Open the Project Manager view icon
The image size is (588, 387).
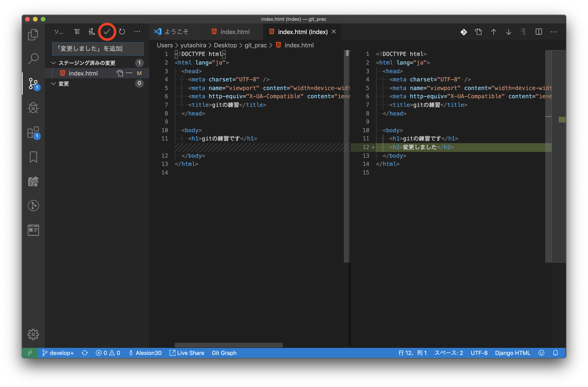coord(33,230)
